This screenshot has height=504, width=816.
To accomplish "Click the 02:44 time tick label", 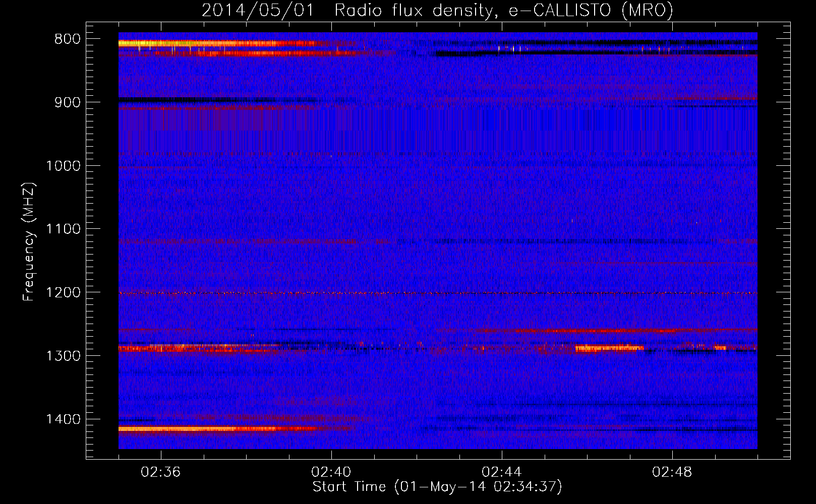I will [502, 472].
